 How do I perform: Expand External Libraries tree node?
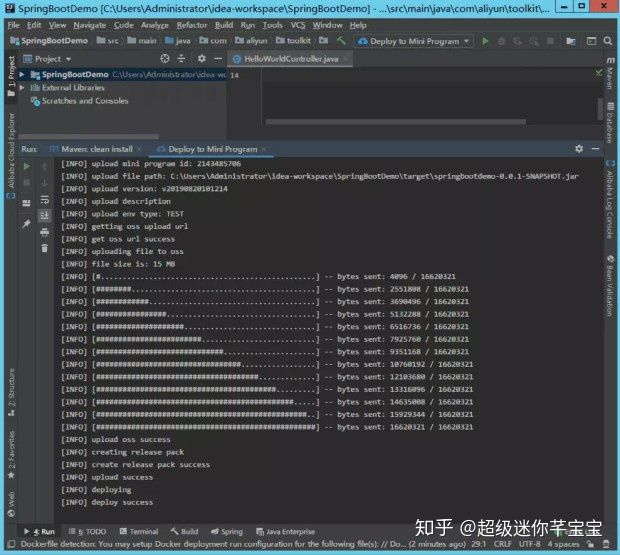(x=22, y=87)
